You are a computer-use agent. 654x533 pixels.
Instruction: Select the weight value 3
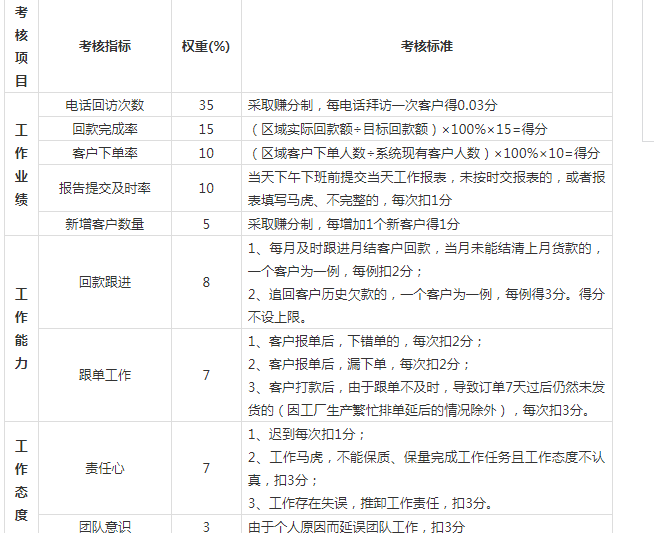click(206, 526)
